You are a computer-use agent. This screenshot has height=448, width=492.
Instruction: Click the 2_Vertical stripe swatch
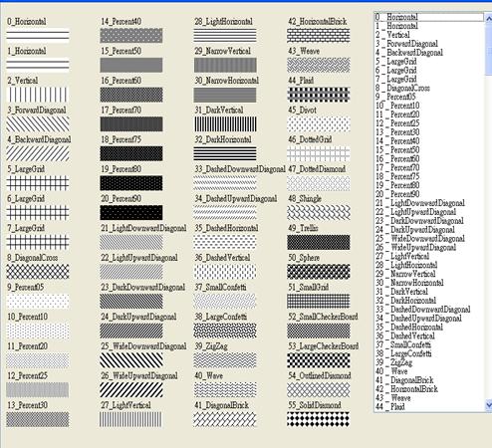38,95
